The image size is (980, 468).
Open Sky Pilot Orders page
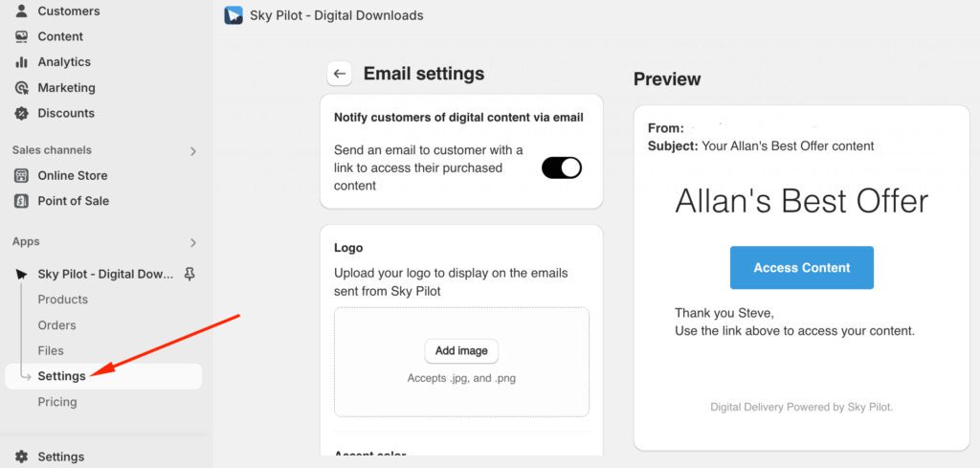point(56,325)
